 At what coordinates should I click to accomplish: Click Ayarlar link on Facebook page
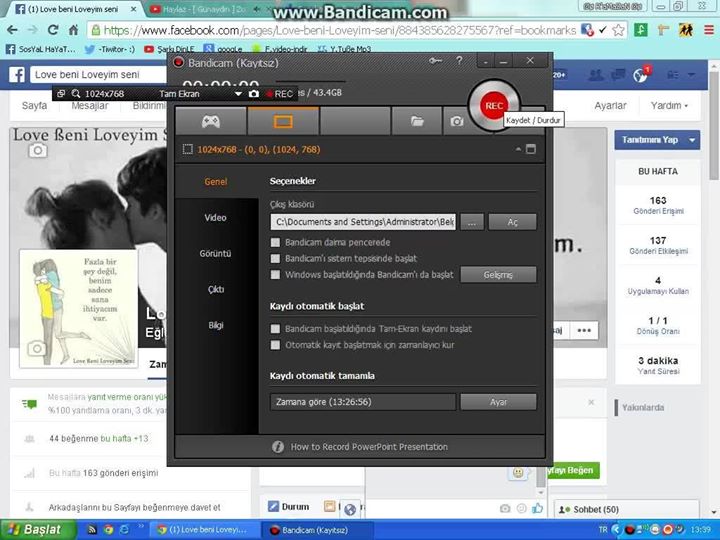click(x=610, y=106)
